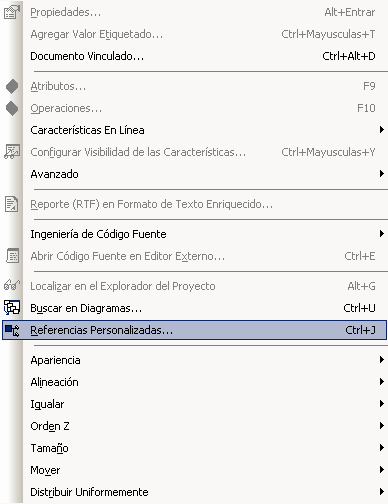Expand the Avanzado submenu arrow
This screenshot has height=504, width=388.
point(382,174)
